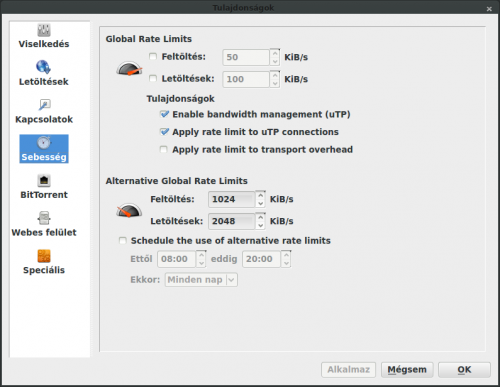Screen dimensions: 500x387
Task: Switch to the Letöltések section label
Action: [44, 82]
